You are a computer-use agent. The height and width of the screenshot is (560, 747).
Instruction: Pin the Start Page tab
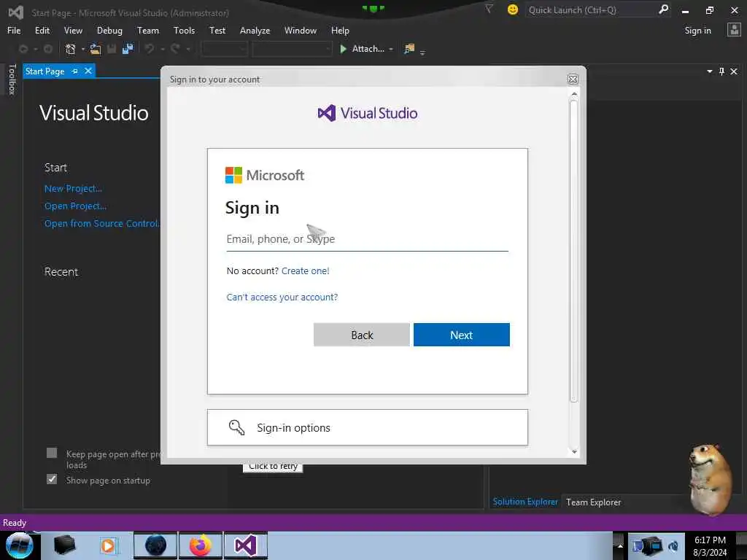point(75,71)
